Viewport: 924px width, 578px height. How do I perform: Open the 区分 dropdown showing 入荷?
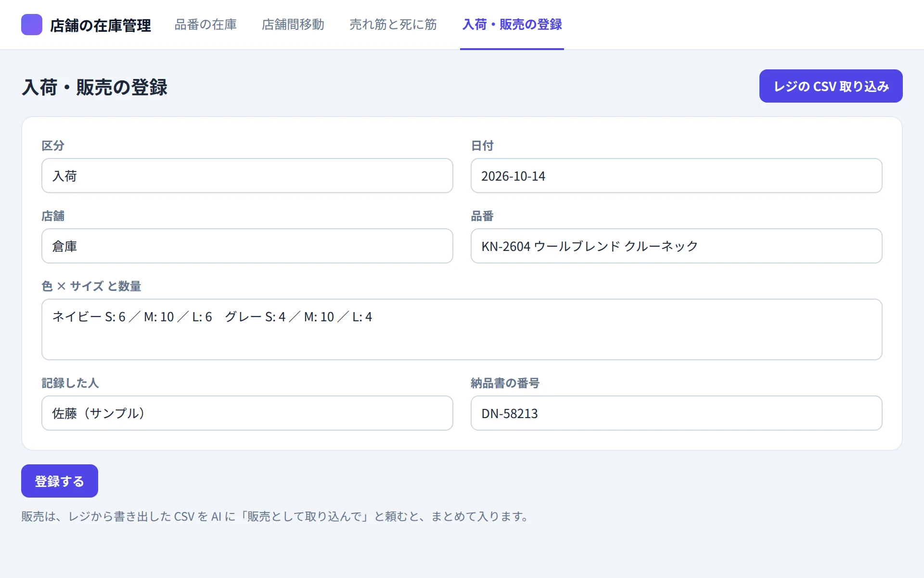247,176
